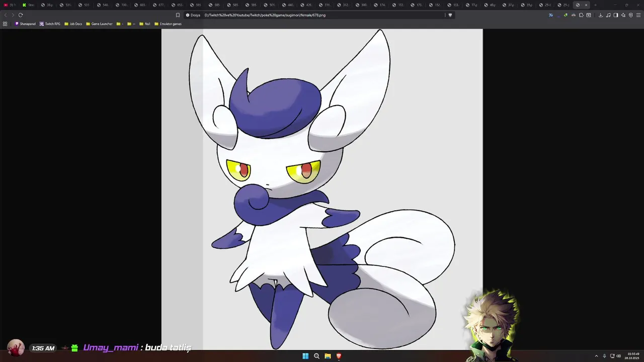Switch to the tab labeled 700
The height and width of the screenshot is (362, 644).
121,5
